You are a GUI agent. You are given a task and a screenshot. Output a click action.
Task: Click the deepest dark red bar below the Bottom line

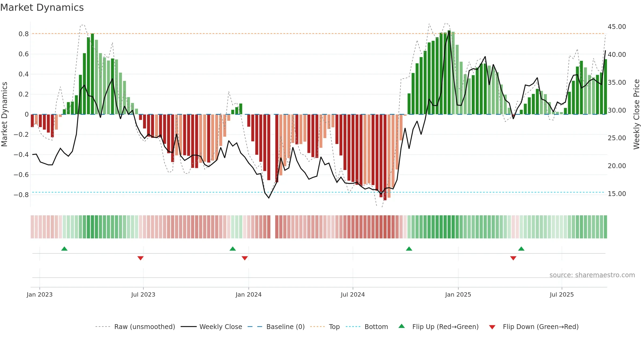(385, 157)
